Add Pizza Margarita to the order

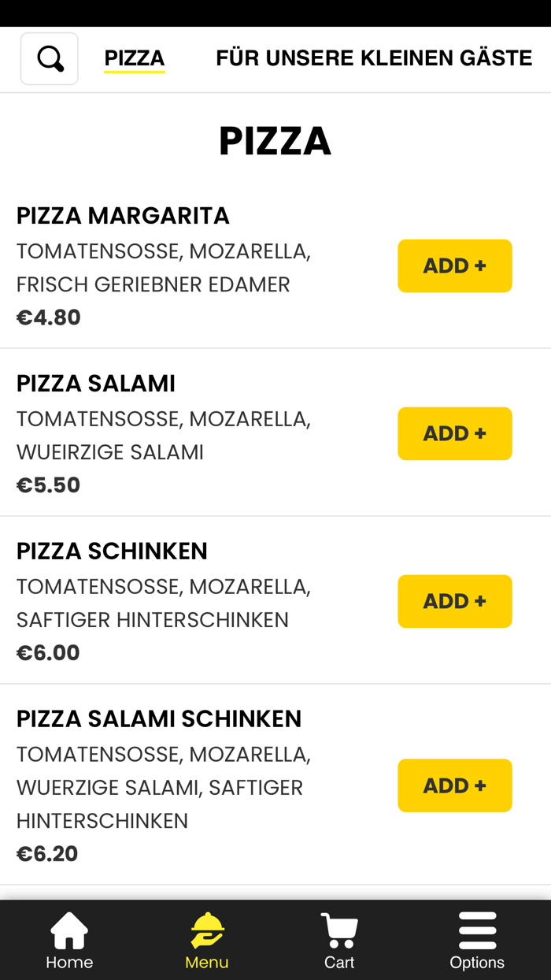(455, 265)
